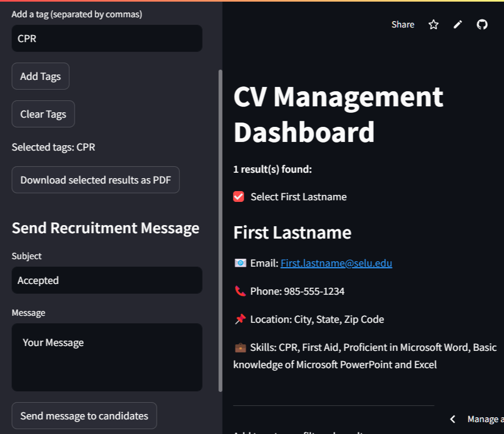The width and height of the screenshot is (504, 434).
Task: Focus the tag input field containing CPR
Action: [107, 38]
